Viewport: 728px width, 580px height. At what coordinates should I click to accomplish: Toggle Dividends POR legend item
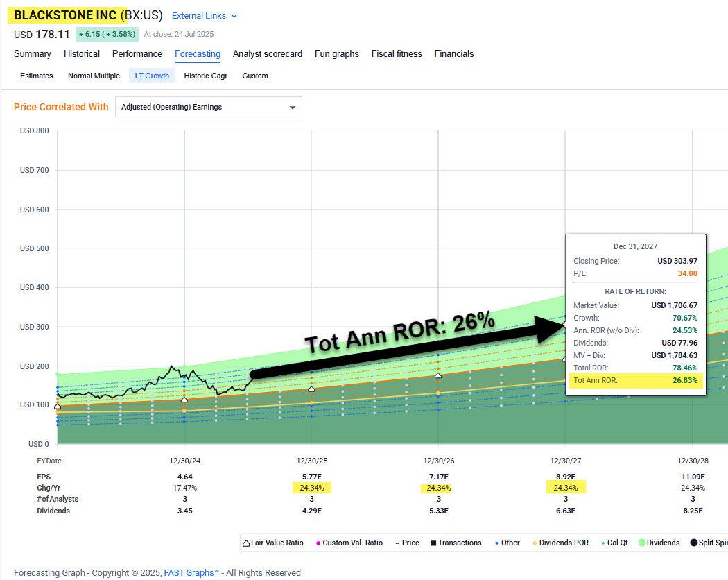coord(560,543)
